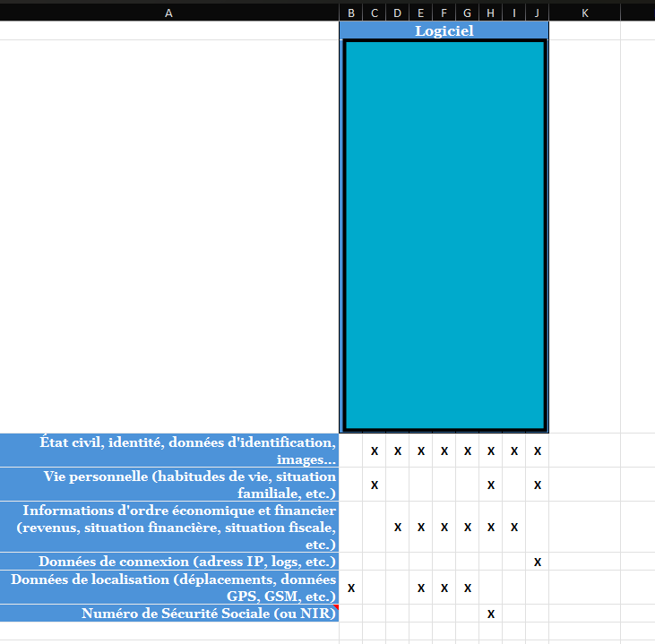This screenshot has height=644, width=655.
Task: Select column A header
Action: point(169,13)
